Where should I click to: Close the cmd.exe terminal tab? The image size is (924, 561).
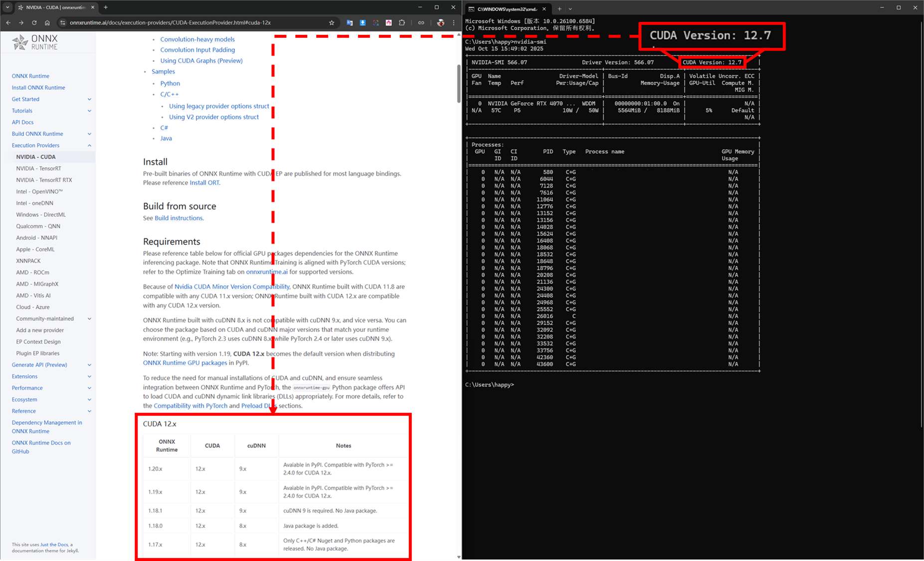[544, 8]
